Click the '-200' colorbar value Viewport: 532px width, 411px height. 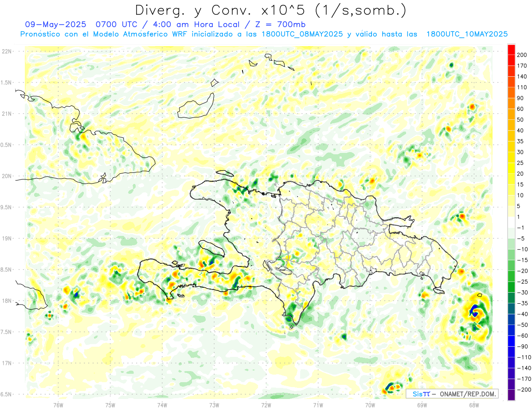(524, 390)
